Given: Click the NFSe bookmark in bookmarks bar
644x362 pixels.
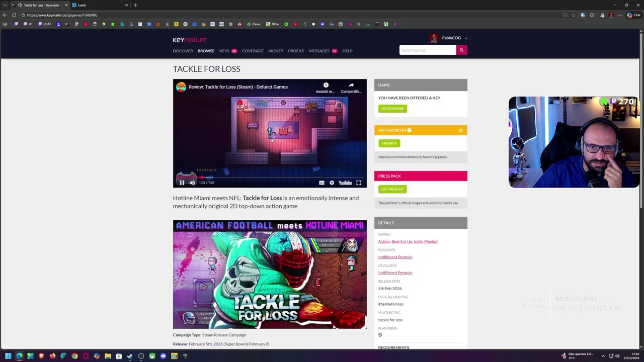Looking at the screenshot, I should point(272,24).
